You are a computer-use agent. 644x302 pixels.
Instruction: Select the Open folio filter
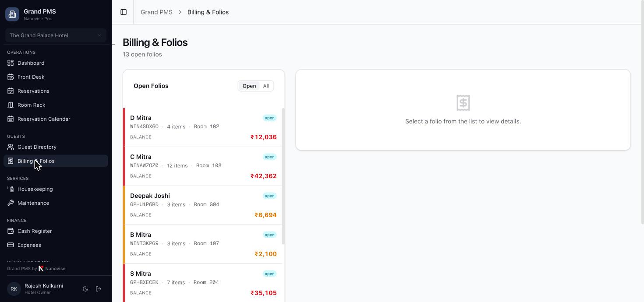point(249,86)
